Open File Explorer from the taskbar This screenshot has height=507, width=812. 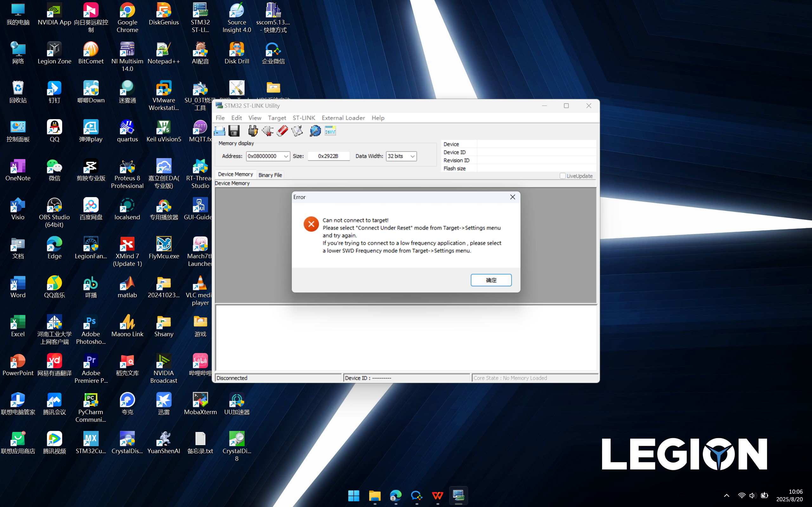click(375, 495)
